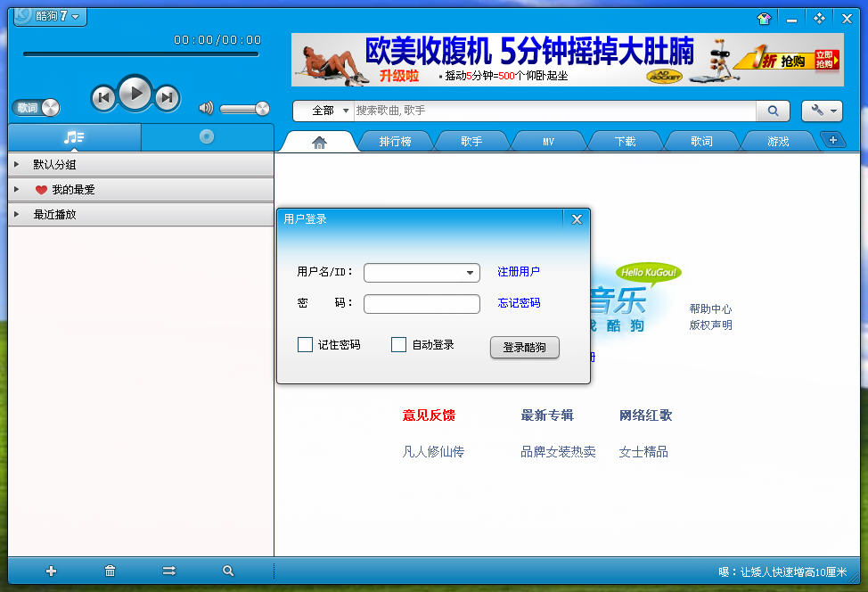Image resolution: width=868 pixels, height=592 pixels.
Task: Search the playlist with magnifier icon
Action: click(228, 571)
